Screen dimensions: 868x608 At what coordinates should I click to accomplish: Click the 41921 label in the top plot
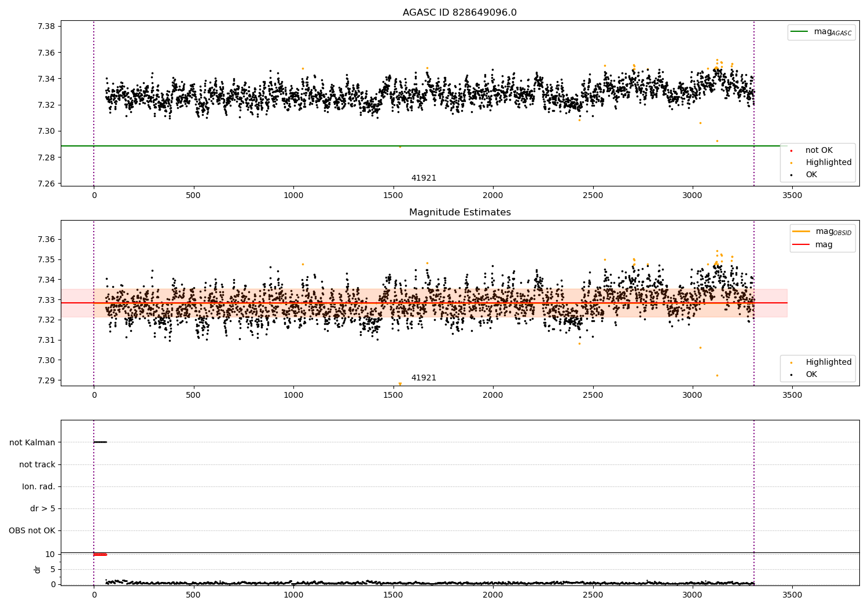click(424, 178)
